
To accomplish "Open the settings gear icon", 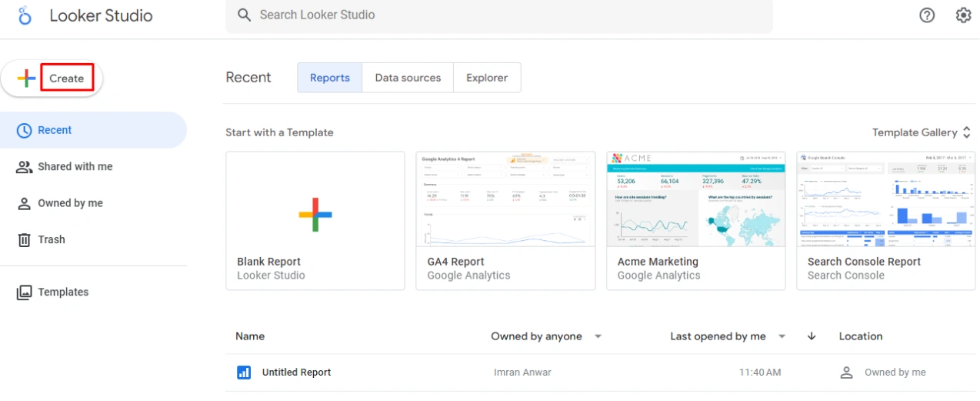I will click(x=963, y=15).
